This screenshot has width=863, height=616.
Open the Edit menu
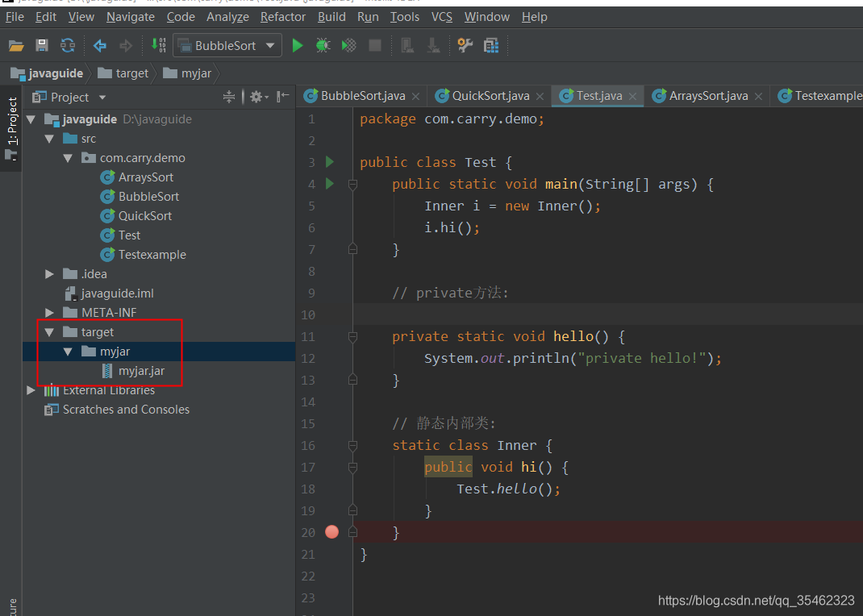46,17
